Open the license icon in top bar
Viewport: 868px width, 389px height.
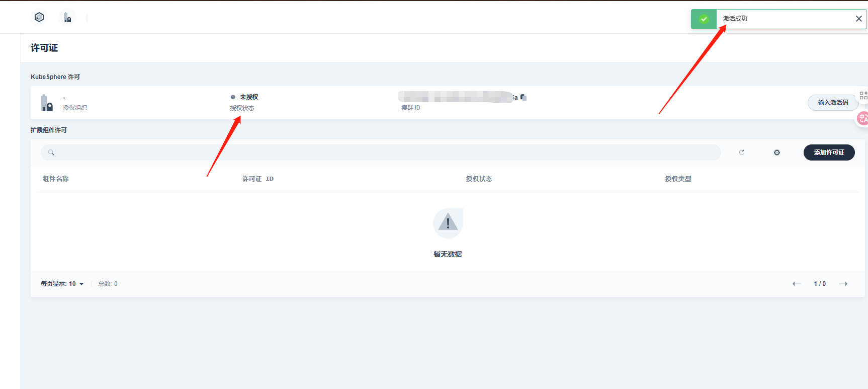click(x=67, y=18)
